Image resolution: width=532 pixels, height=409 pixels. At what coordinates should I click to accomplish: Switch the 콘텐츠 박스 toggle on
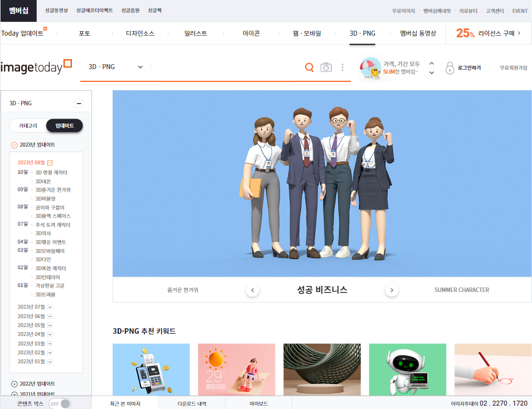coord(60,403)
